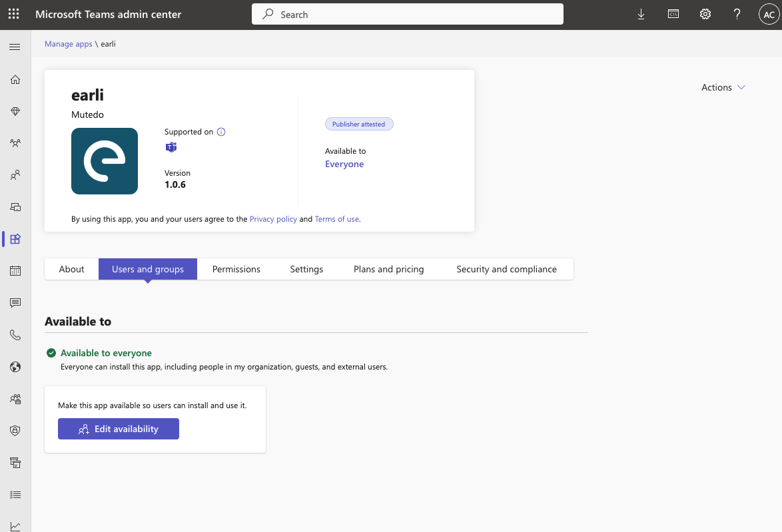Open the Settings tab
Viewport: 782px width, 532px height.
pos(306,269)
